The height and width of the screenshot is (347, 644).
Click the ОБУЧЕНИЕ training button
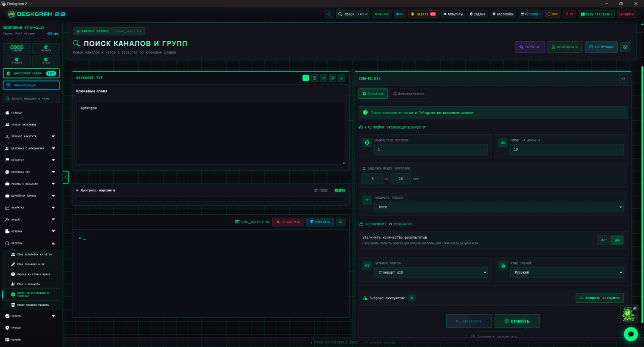530,47
